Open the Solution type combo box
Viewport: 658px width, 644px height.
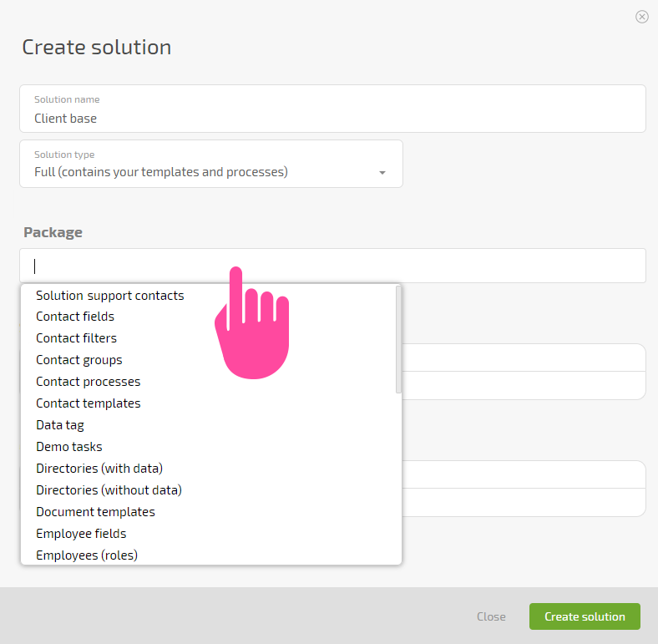(x=211, y=164)
